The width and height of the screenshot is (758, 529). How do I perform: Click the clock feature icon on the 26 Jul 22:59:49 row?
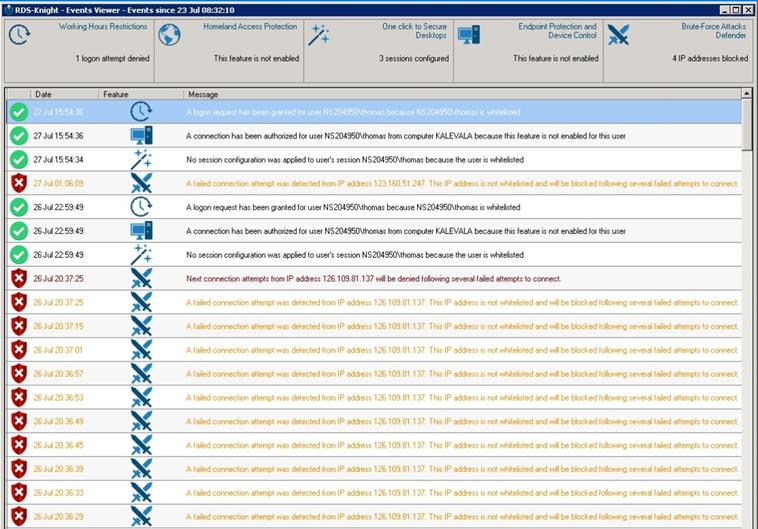(141, 207)
